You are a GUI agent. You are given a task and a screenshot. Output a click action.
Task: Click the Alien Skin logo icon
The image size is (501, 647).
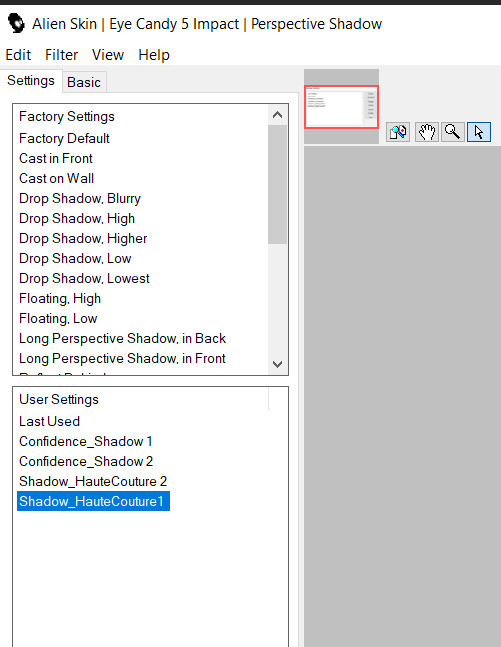[x=17, y=23]
